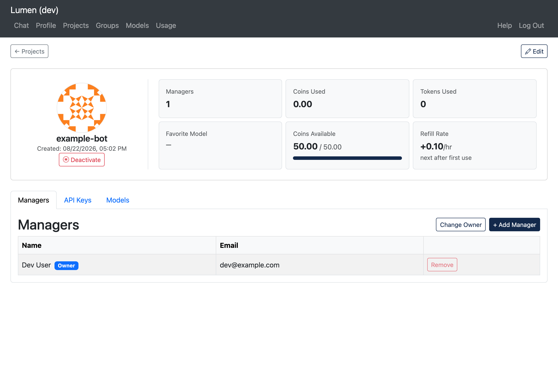Click the 50.00 / 50.00 coins value

click(317, 146)
